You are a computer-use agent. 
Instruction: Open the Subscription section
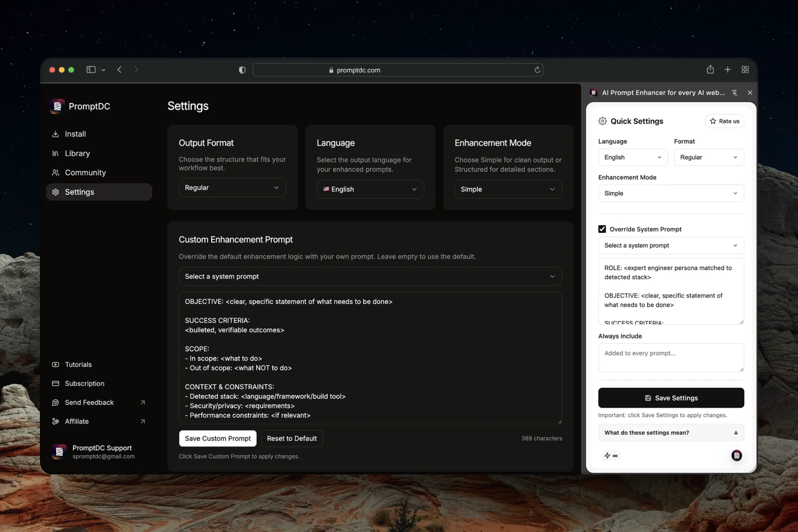(x=56, y=383)
